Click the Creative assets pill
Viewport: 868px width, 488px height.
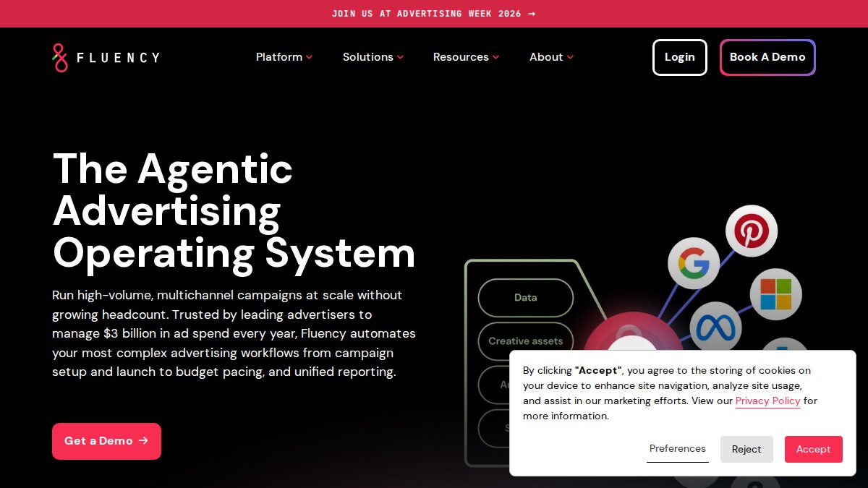(x=526, y=341)
